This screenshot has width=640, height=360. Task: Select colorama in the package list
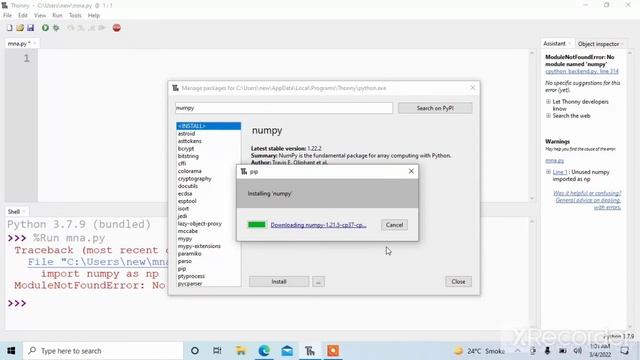click(x=189, y=171)
